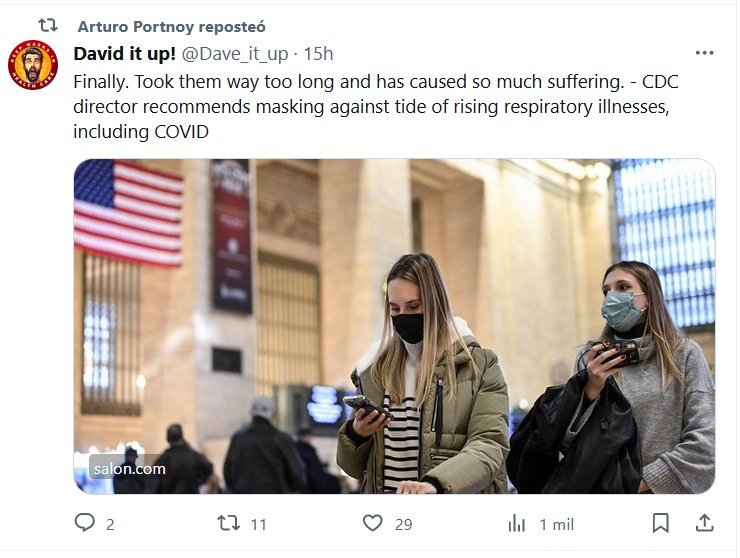Click the repost indicator icon above the tweet
Viewport: 740px width, 558px height.
[x=47, y=26]
